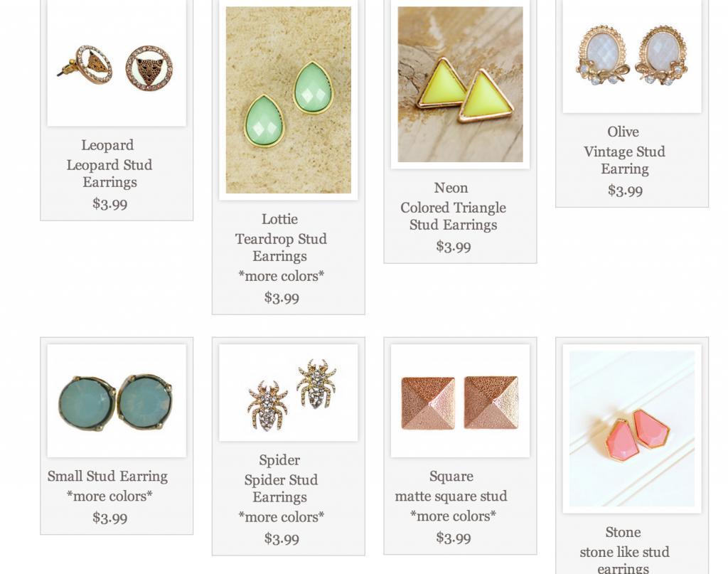The width and height of the screenshot is (728, 574).
Task: Click the Neon product heading
Action: [451, 188]
